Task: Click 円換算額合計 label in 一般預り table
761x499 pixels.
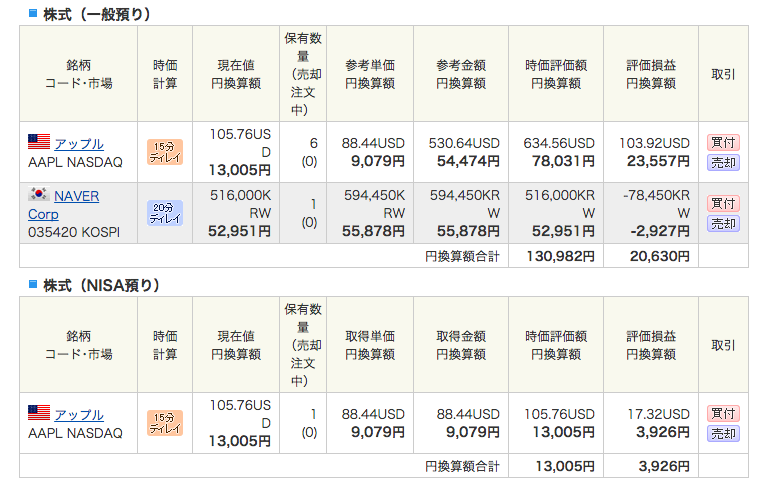Action: coord(462,256)
